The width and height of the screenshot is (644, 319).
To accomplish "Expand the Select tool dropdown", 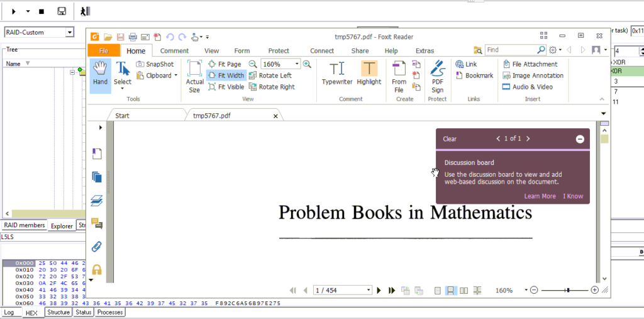I will pyautogui.click(x=123, y=88).
